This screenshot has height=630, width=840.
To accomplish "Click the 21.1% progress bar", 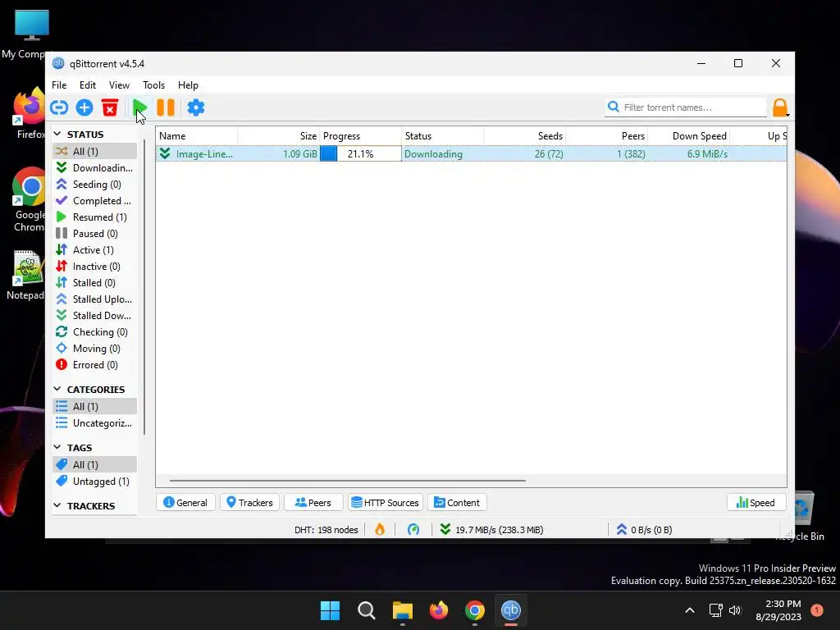I will tap(361, 153).
